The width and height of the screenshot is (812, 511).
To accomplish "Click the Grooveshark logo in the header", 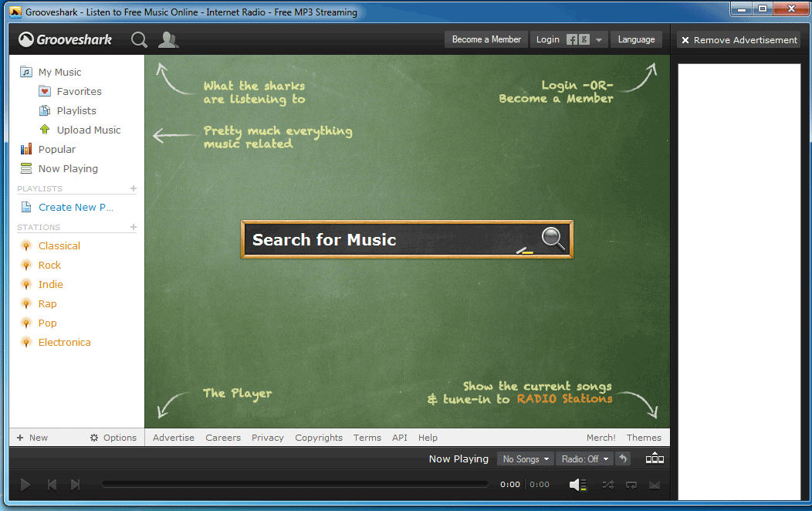I will (x=66, y=39).
